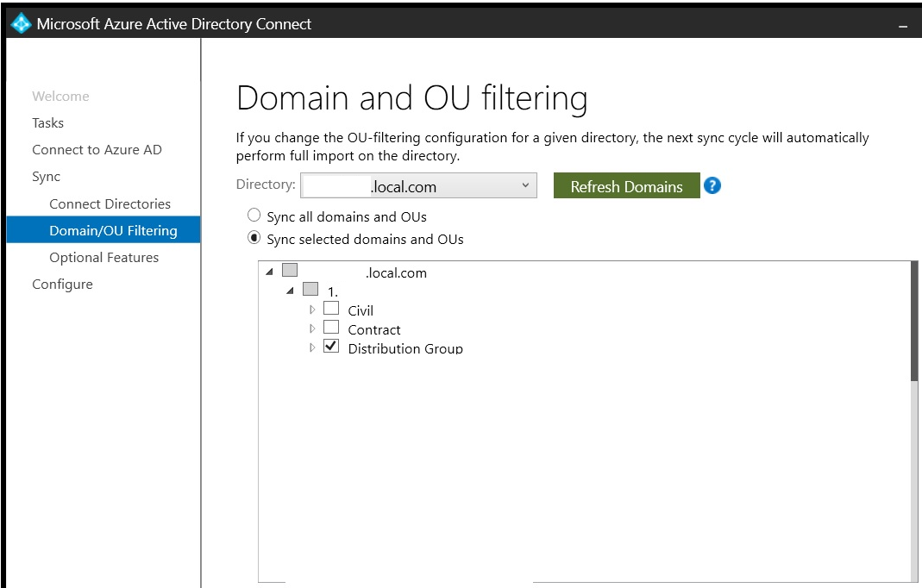Open Connect to Azure AD step
The height and width of the screenshot is (588, 922).
click(97, 150)
